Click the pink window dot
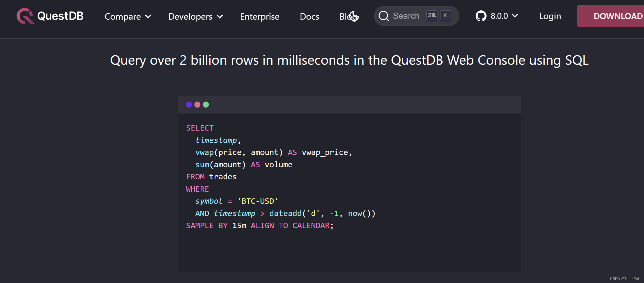Screen dimensions: 644x283 pos(197,105)
